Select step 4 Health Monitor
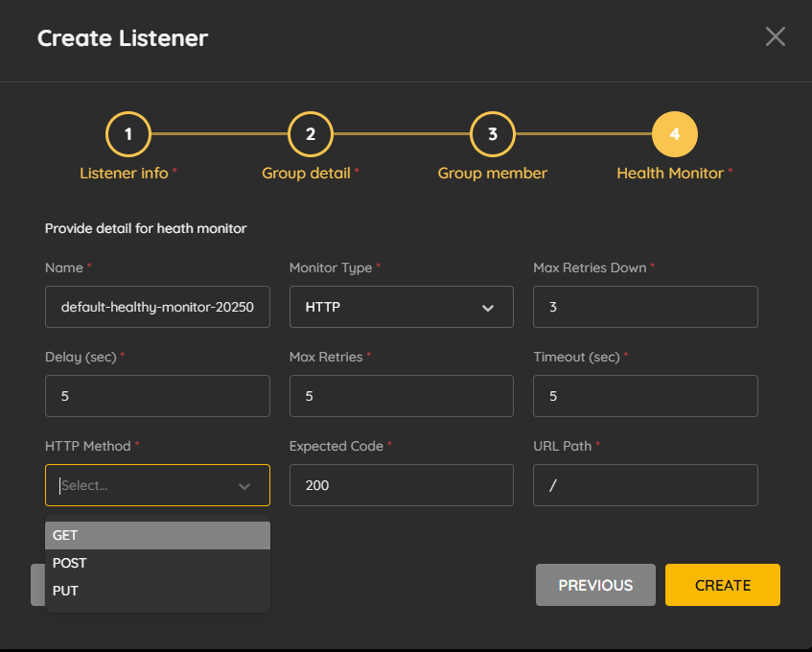812x652 pixels. pos(675,134)
